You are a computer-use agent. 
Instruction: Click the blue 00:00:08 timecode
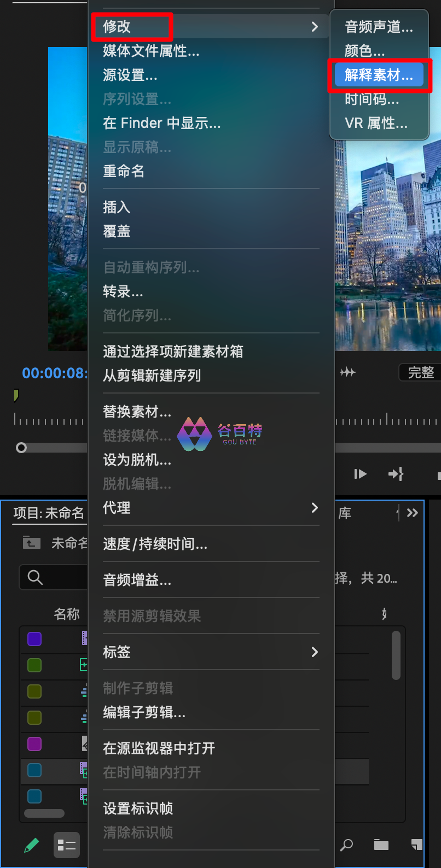pos(54,373)
